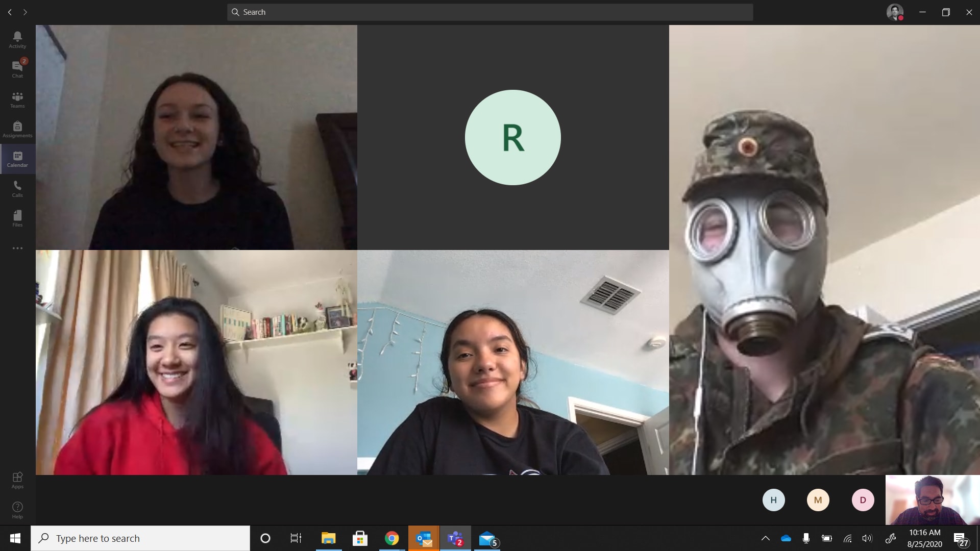Open Chrome from the Windows taskbar
The width and height of the screenshot is (980, 551).
tap(391, 538)
